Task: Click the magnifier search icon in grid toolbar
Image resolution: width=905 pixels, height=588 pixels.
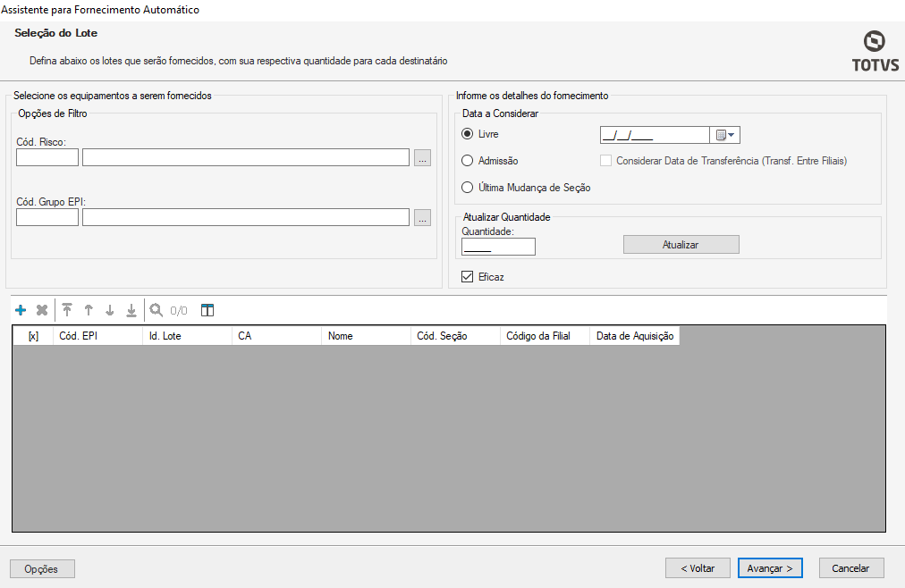Action: click(156, 310)
